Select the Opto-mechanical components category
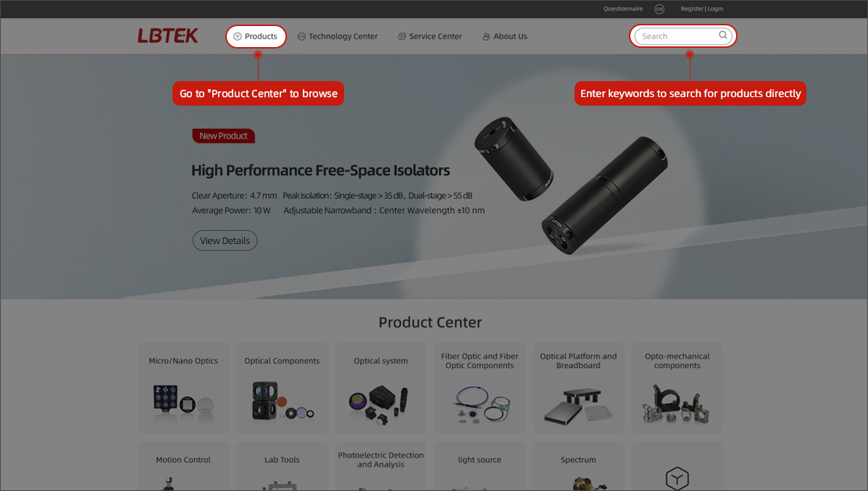868x491 pixels. [x=677, y=387]
